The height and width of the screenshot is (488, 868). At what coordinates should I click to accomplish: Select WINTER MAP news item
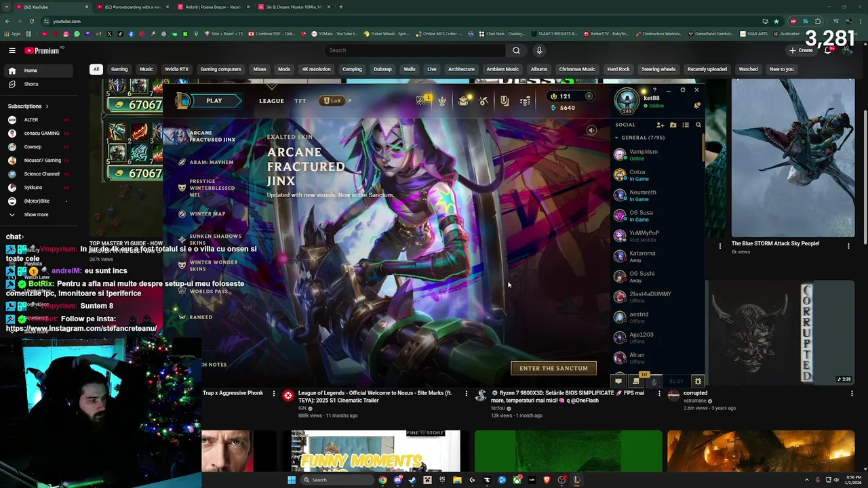(207, 214)
